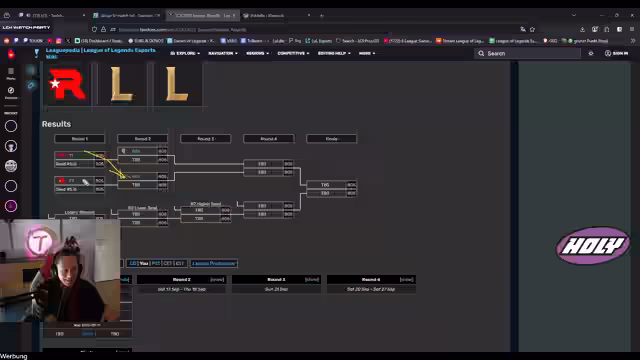Screen dimensions: 640x360
Task: Click the translate page icon in address bar
Action: [x=523, y=29]
